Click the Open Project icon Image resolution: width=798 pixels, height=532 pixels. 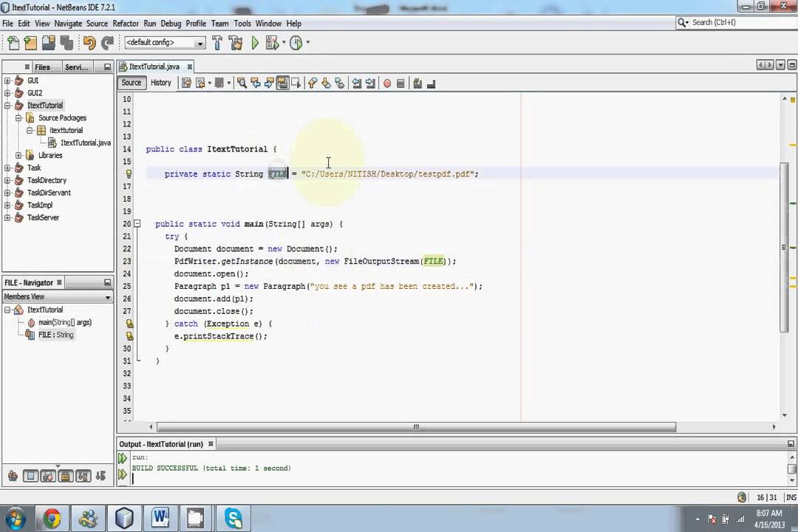tap(49, 44)
